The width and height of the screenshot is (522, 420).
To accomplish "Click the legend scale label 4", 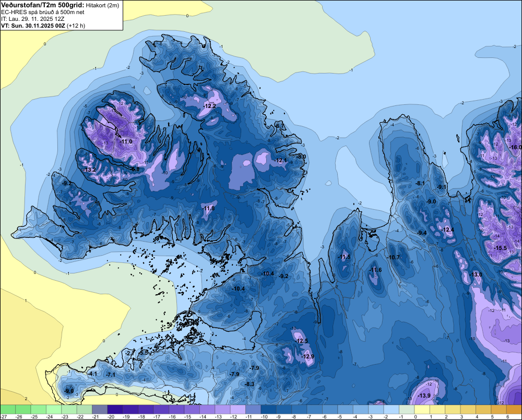I will 477,417.
